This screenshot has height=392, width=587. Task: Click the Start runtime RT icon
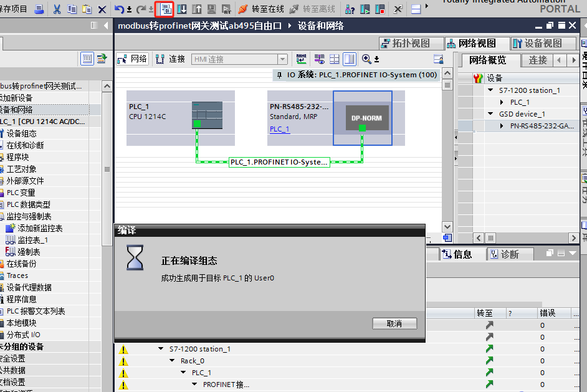tap(226, 9)
